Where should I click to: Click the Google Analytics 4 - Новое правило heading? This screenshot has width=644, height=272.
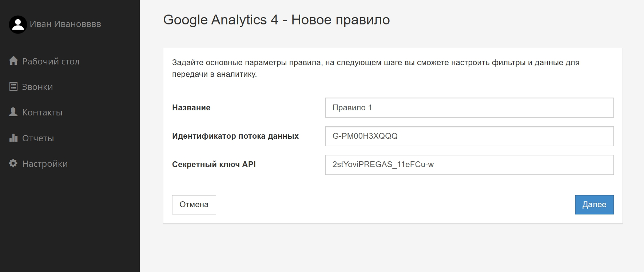pos(277,20)
